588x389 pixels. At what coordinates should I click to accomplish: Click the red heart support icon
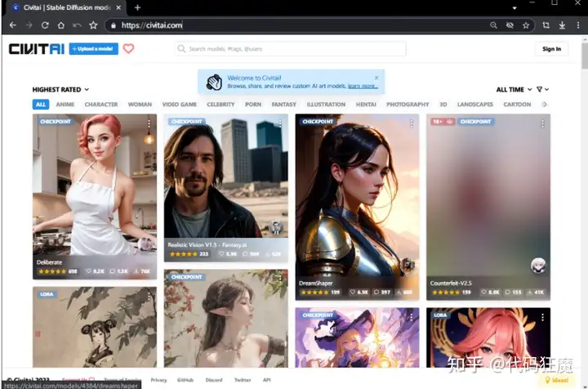point(129,48)
